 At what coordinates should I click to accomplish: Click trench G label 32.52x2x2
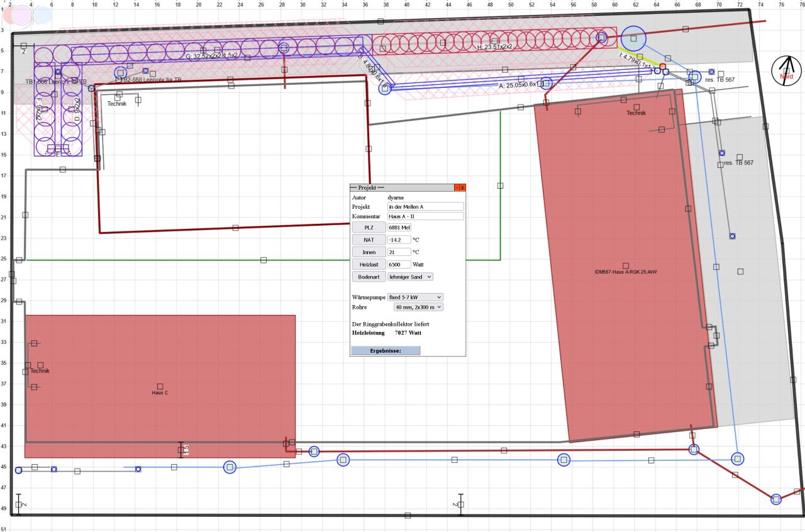click(211, 56)
